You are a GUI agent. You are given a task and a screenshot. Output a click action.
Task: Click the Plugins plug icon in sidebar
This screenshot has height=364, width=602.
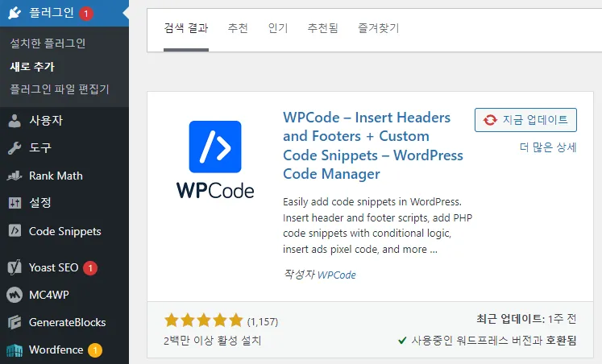[x=15, y=13]
